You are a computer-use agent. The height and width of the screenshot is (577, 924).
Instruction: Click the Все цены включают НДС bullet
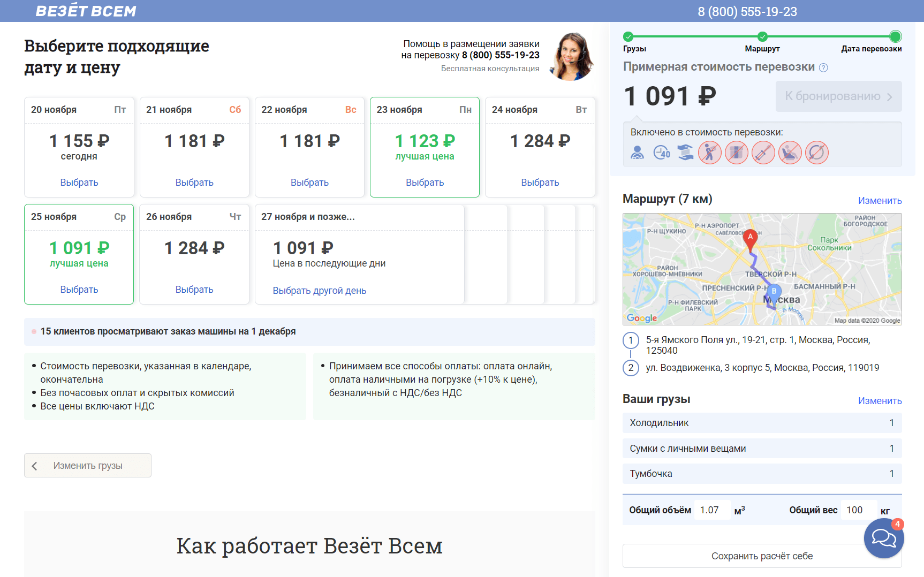pyautogui.click(x=97, y=406)
